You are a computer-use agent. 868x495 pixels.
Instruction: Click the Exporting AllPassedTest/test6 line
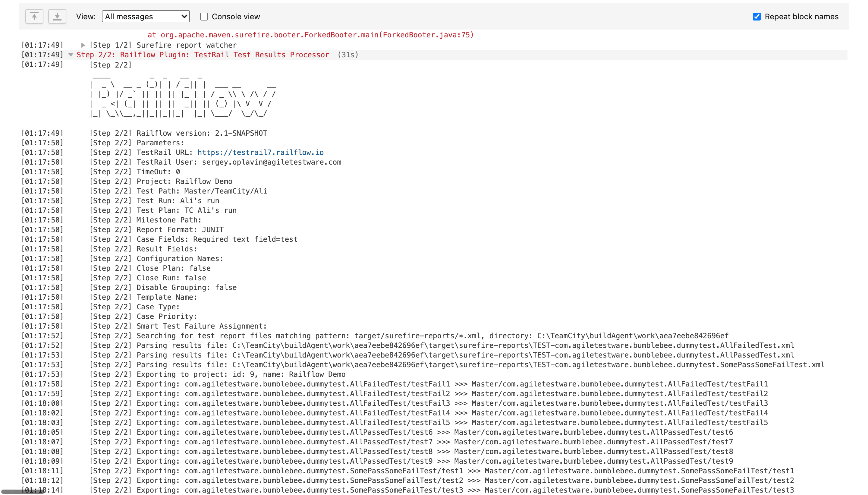[x=435, y=432]
